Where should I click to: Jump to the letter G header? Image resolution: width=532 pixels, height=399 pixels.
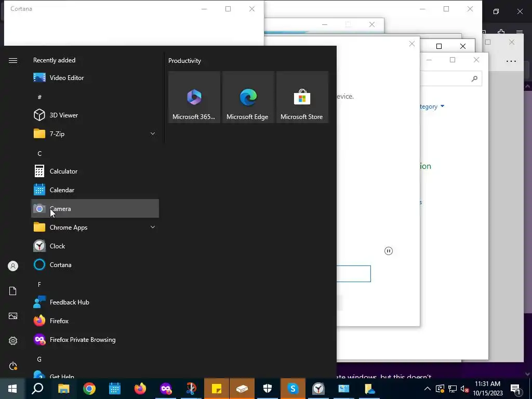click(39, 360)
